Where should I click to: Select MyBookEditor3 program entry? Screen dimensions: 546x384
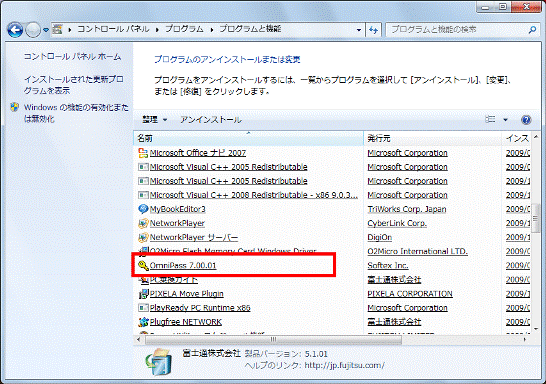178,209
